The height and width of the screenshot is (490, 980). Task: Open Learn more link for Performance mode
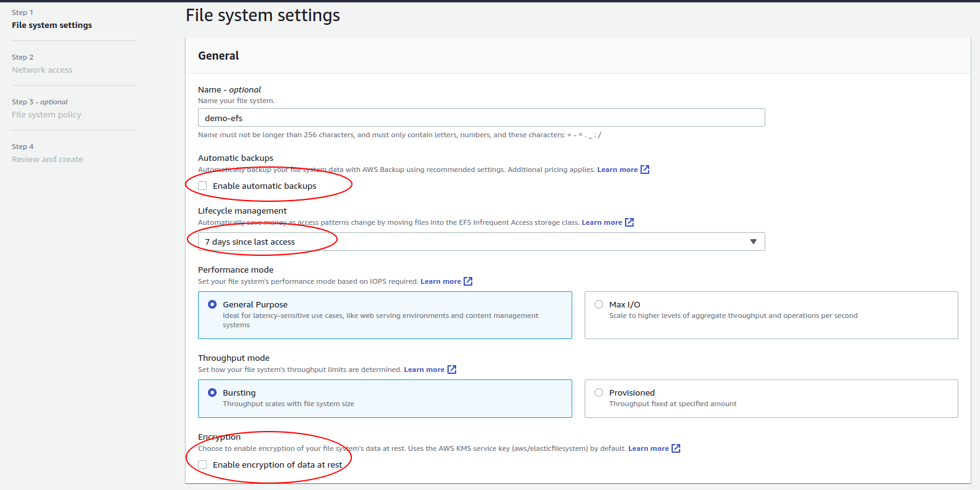441,281
